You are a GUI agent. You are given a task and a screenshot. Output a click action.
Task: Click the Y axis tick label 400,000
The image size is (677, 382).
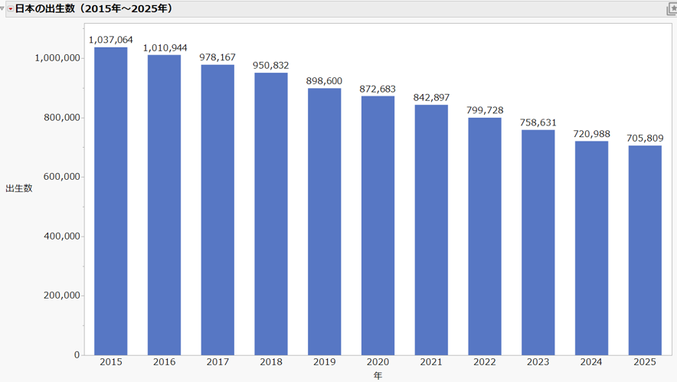62,236
